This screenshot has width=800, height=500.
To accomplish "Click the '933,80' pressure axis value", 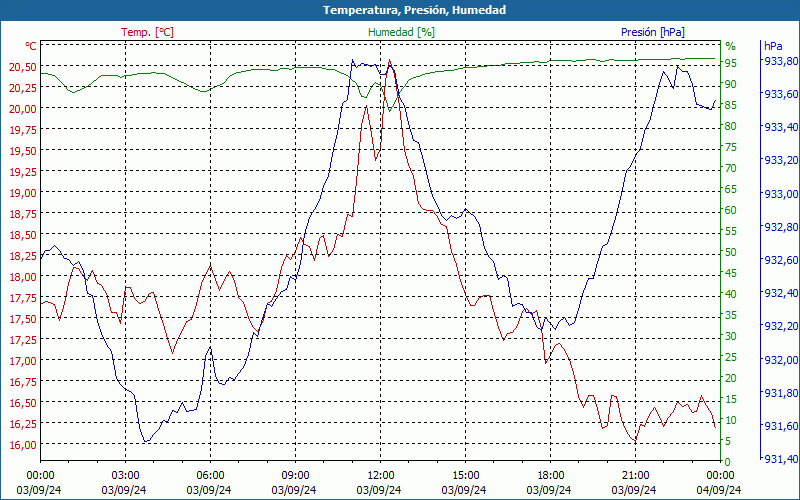I will tap(781, 61).
